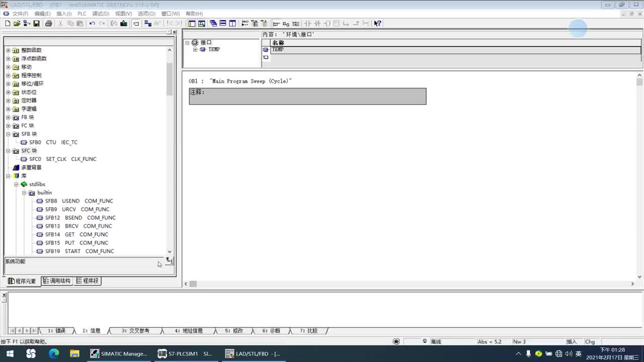Screen dimensions: 644x362
Task: Open the PLC menu
Action: click(82, 14)
